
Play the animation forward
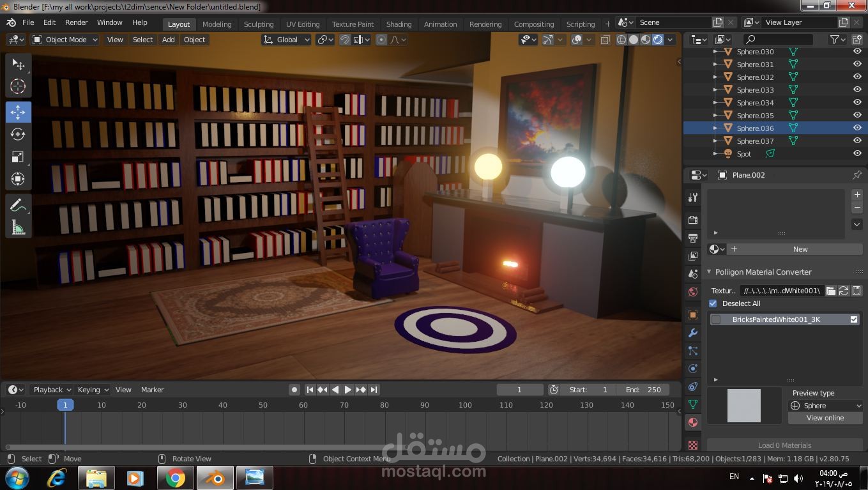[x=348, y=390]
